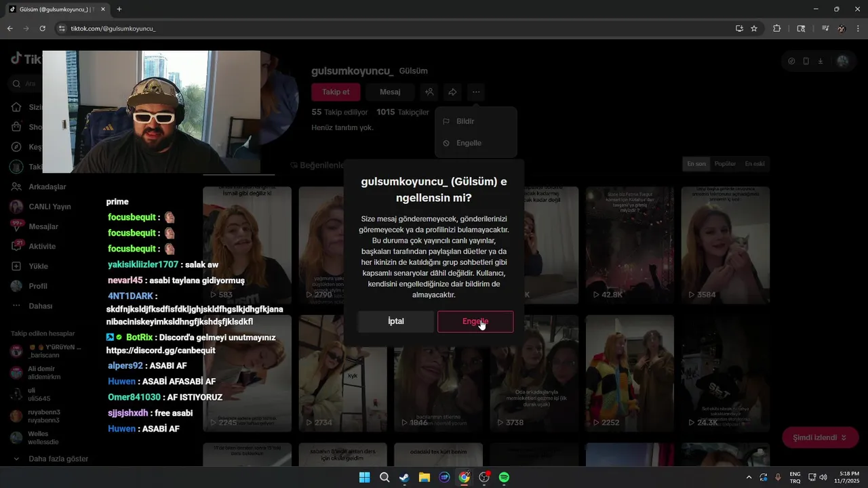Image resolution: width=868 pixels, height=488 pixels.
Task: Confirm block with the Engelle dialog button
Action: 475,321
